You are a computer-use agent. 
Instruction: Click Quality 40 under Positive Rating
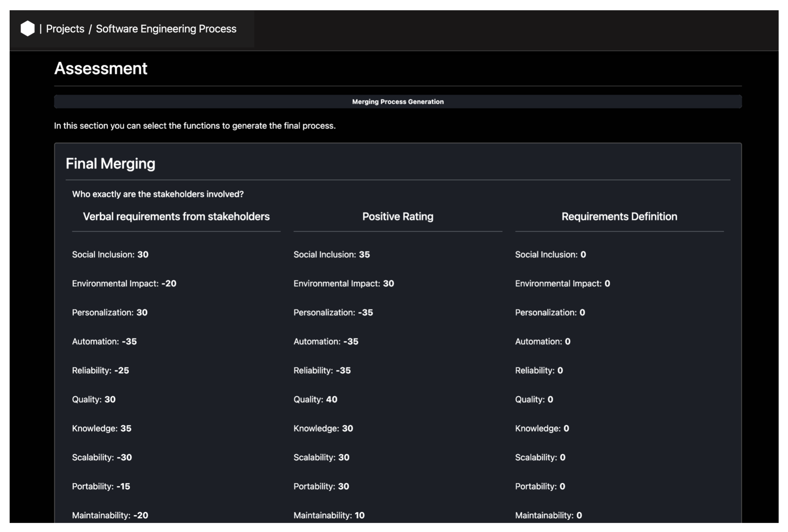click(x=315, y=399)
